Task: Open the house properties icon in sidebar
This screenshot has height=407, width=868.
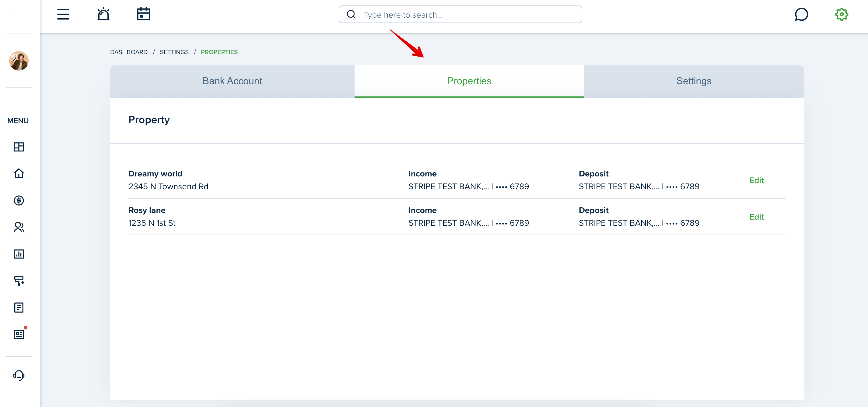Action: pos(19,174)
